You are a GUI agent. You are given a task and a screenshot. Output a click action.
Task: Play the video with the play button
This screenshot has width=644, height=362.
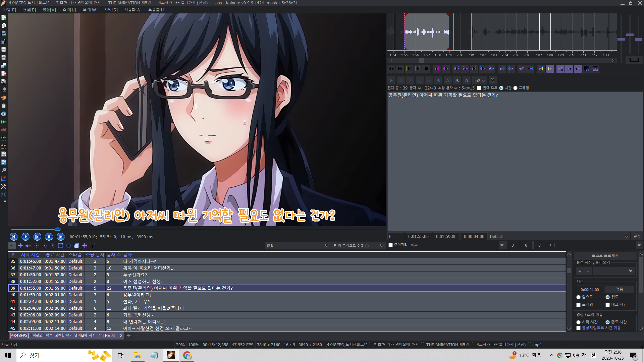pos(25,237)
